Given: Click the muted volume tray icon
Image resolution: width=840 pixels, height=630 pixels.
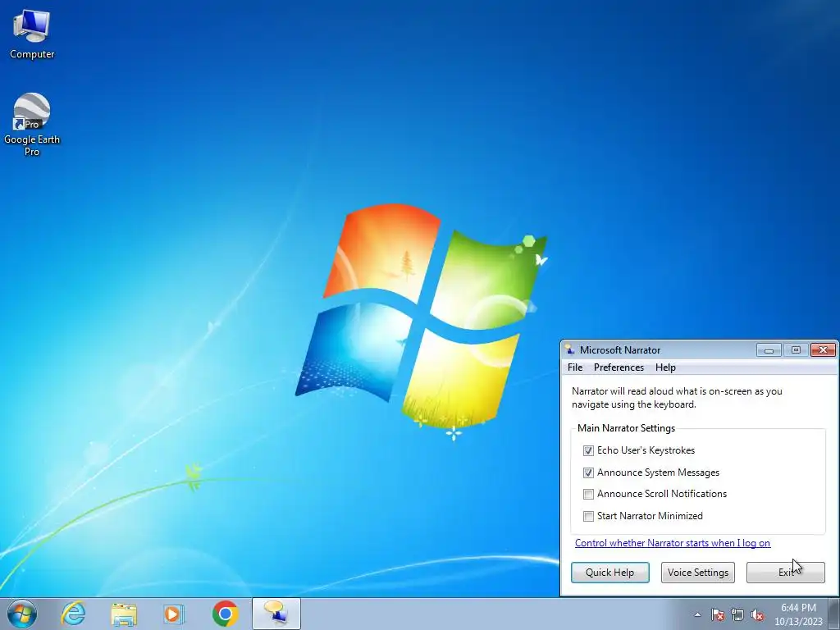Looking at the screenshot, I should 757,615.
